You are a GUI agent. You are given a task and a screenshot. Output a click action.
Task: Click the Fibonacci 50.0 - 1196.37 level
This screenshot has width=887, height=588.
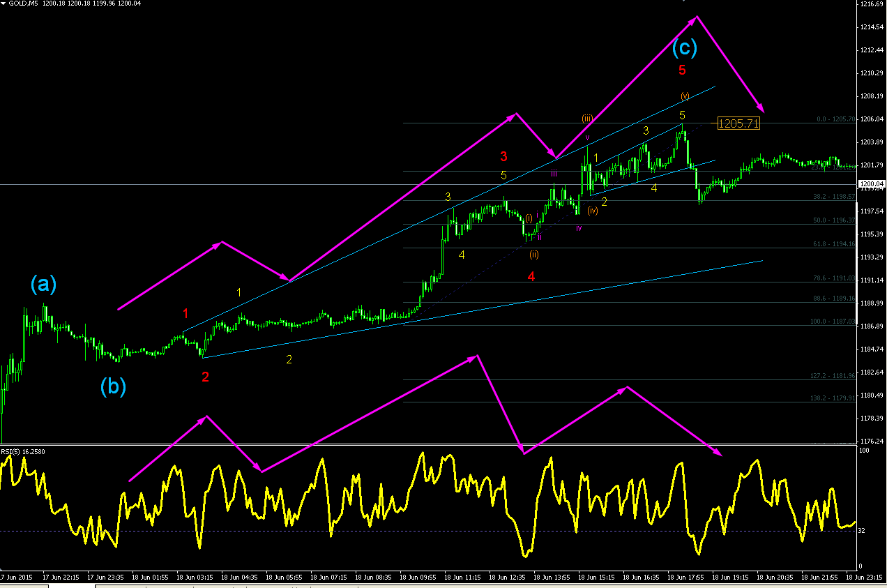point(835,220)
